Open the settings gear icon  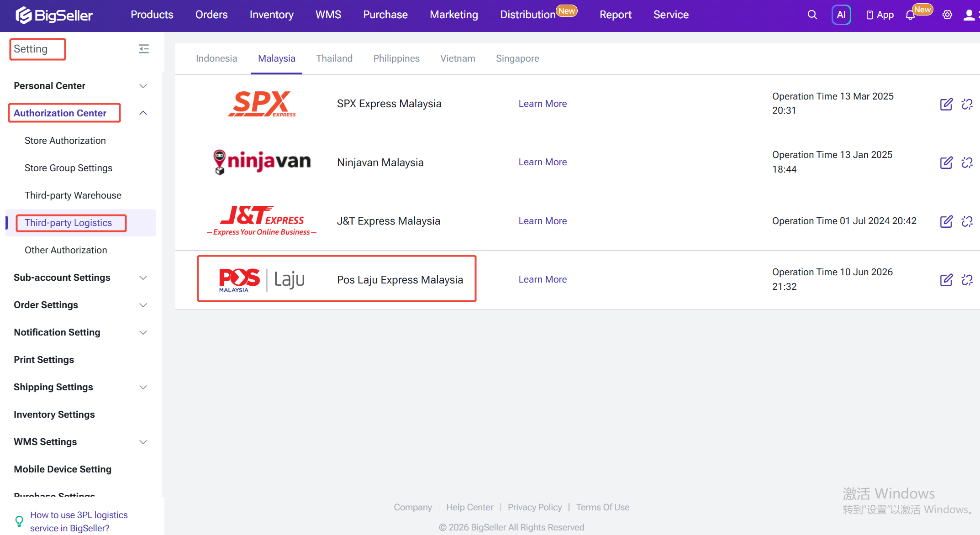(x=947, y=15)
